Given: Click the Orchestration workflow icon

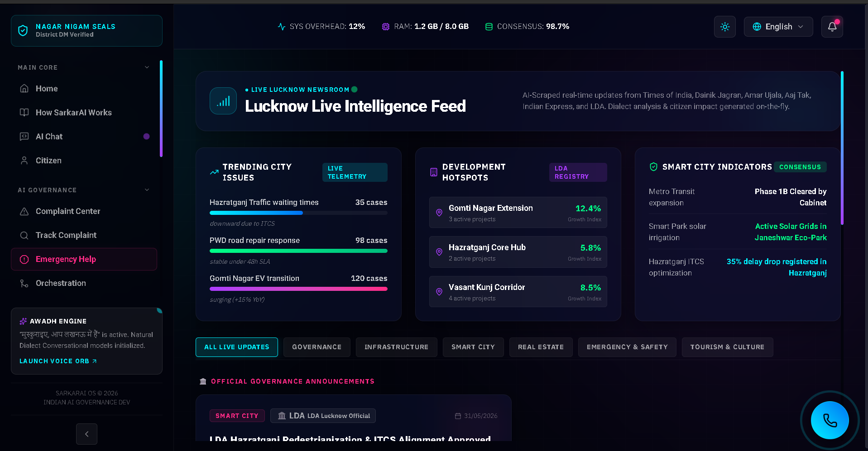Looking at the screenshot, I should point(24,283).
